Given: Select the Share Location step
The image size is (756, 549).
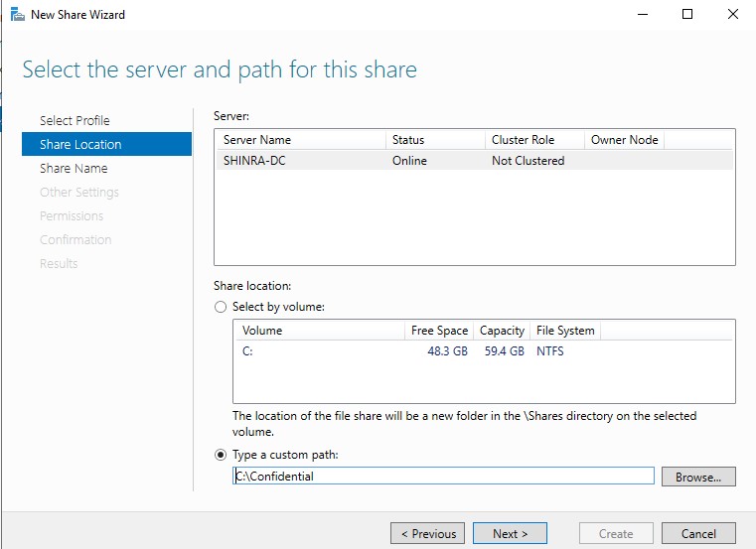Looking at the screenshot, I should click(80, 144).
